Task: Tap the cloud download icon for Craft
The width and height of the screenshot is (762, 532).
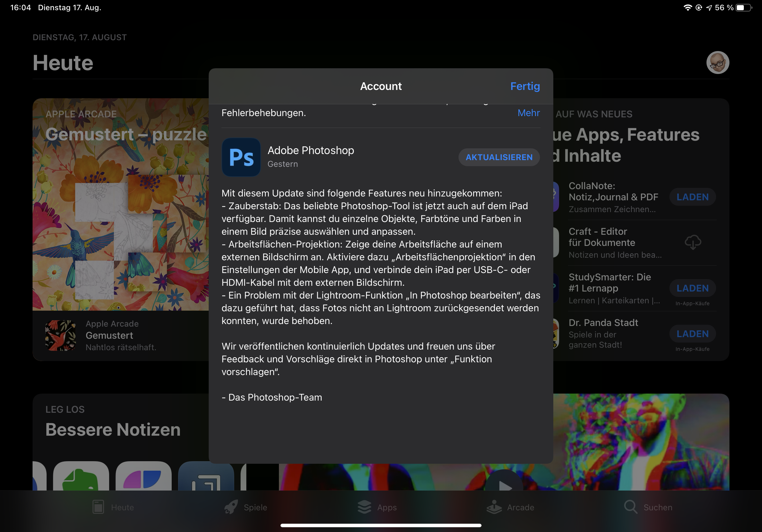Action: pyautogui.click(x=693, y=242)
